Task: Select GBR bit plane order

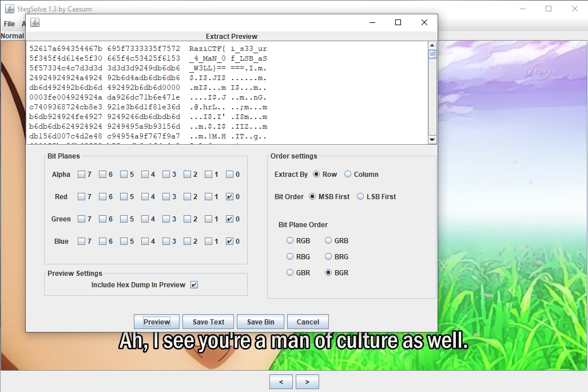Action: [x=290, y=273]
